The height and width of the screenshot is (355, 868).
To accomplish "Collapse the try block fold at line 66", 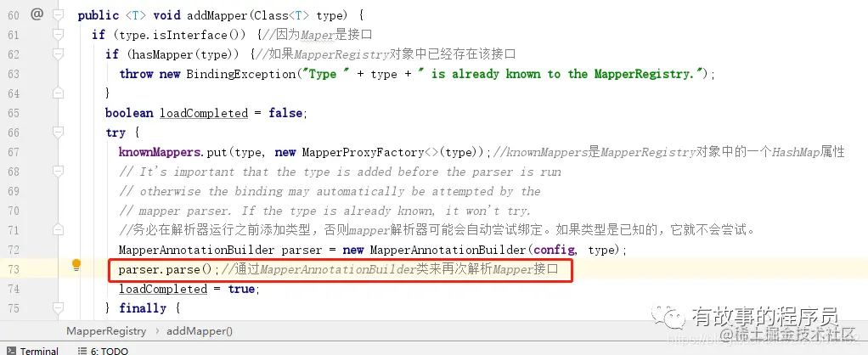I will (58, 132).
